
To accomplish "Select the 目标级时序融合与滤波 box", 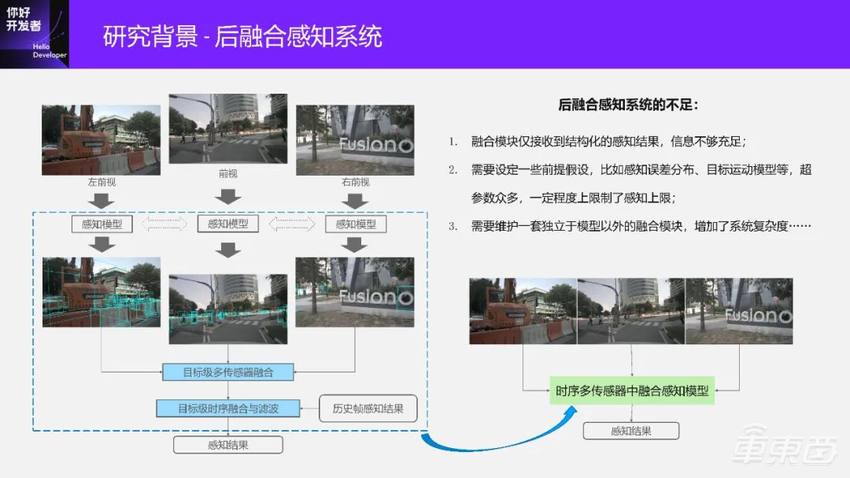I will pos(228,407).
